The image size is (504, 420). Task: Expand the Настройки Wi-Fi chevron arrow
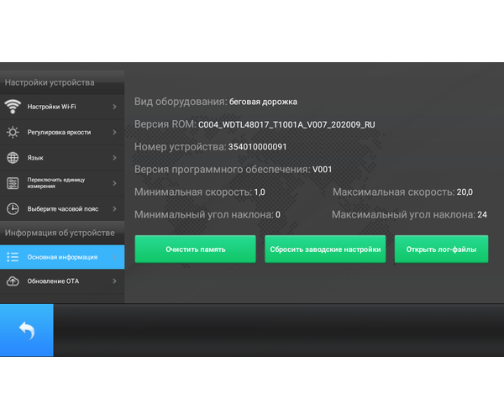point(114,107)
